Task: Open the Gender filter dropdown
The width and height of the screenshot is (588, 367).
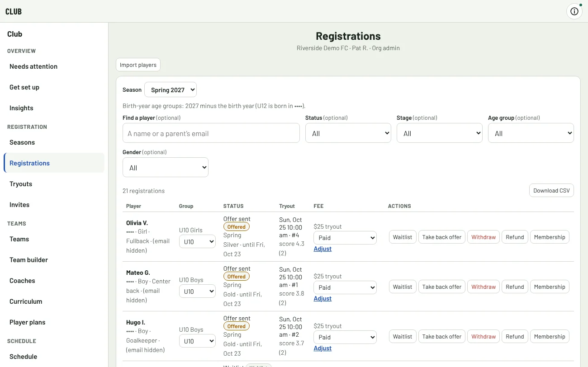Action: [x=166, y=168]
